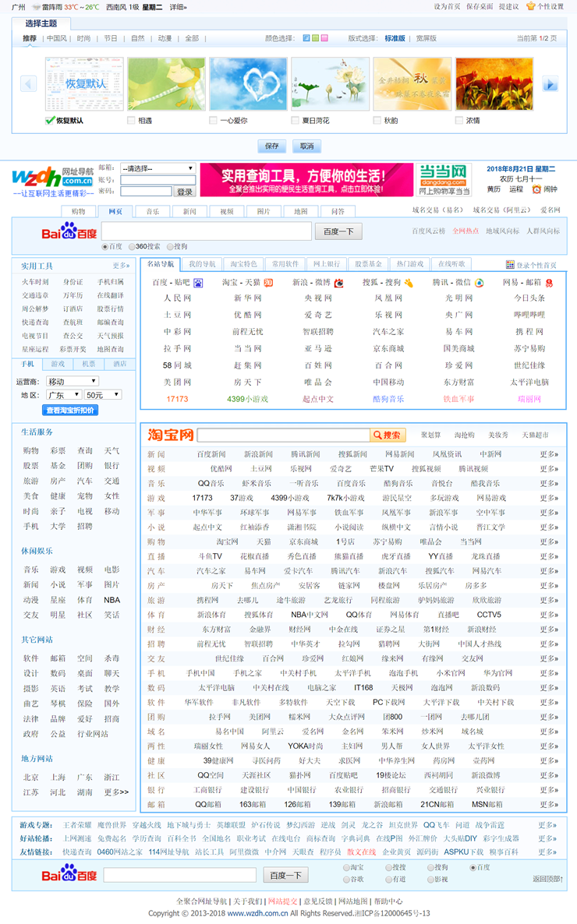Click 返回顶部 back to top link
The height and width of the screenshot is (924, 577).
pyautogui.click(x=547, y=879)
